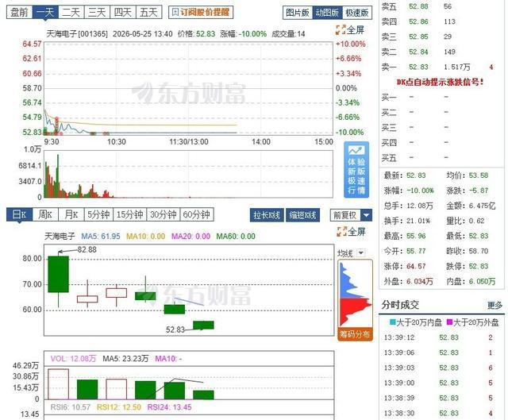Click the 缩短K线 button

[302, 215]
